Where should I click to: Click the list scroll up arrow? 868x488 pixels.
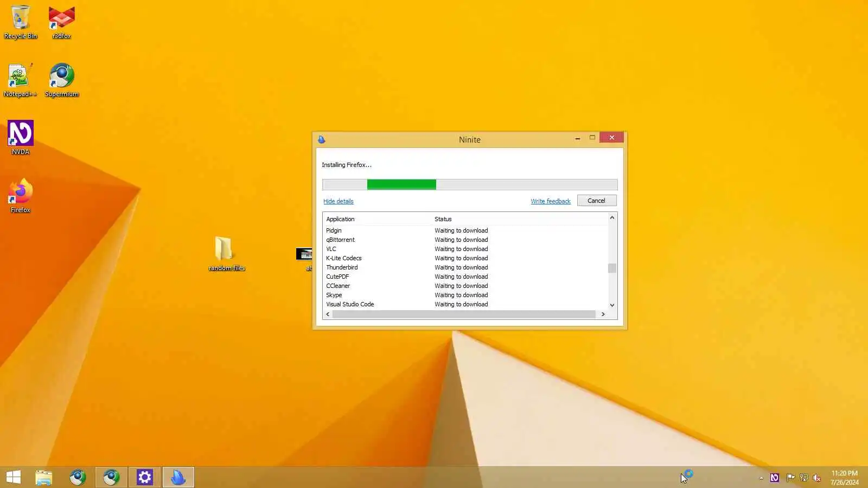coord(612,217)
